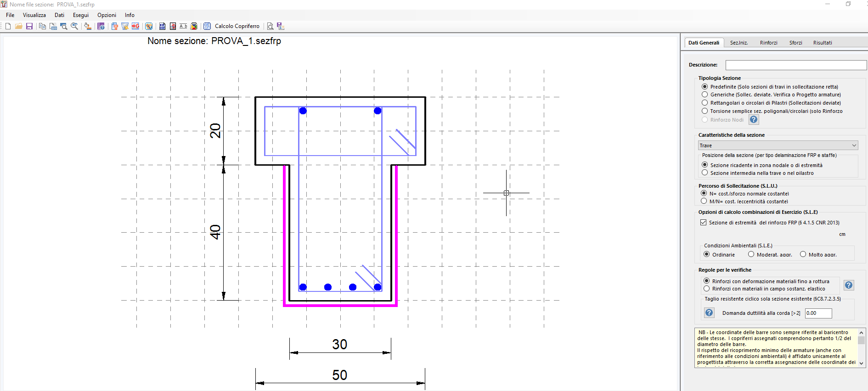Open an existing file via folder icon
The width and height of the screenshot is (868, 391).
pos(19,26)
